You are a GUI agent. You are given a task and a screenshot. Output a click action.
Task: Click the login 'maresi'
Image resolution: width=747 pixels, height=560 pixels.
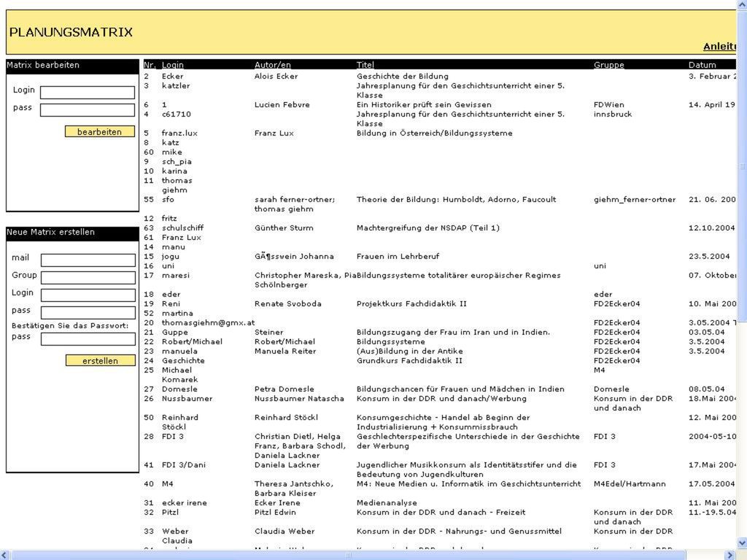point(176,276)
